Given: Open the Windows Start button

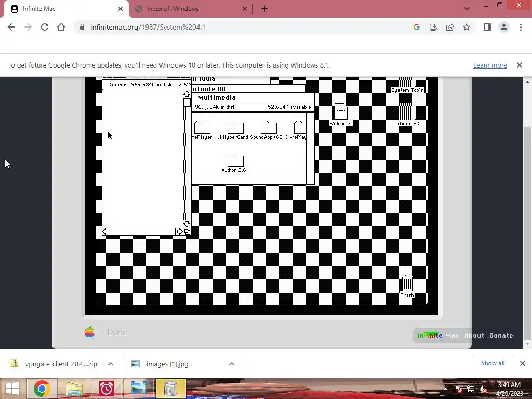Looking at the screenshot, I should (12, 389).
